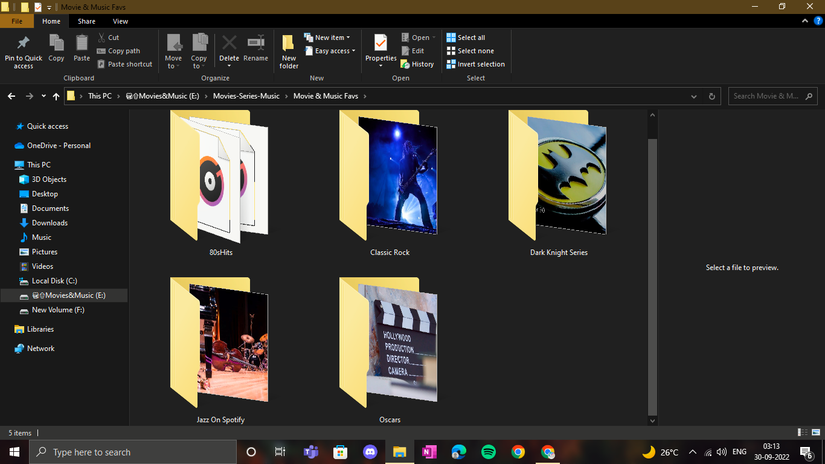Switch to the Share ribbon tab
The image size is (825, 464).
[x=86, y=21]
